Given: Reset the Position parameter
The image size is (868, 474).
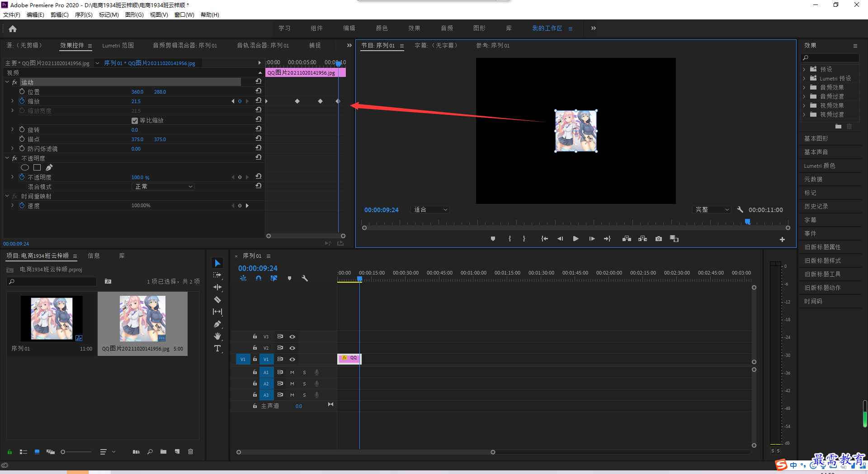Looking at the screenshot, I should [259, 91].
